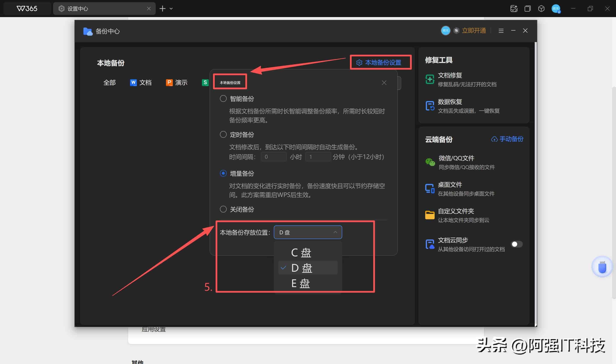The width and height of the screenshot is (616, 364).
Task: Click the 修复工具 heading text
Action: [439, 60]
